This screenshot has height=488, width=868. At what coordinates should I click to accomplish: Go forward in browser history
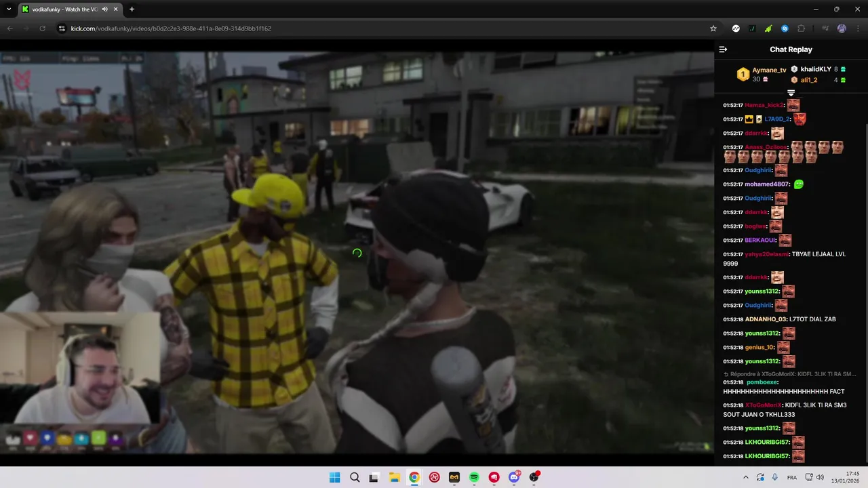pyautogui.click(x=26, y=28)
